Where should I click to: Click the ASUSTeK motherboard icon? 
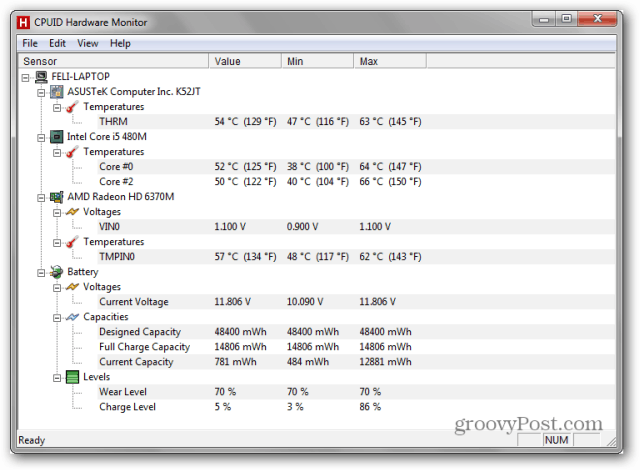tap(57, 92)
